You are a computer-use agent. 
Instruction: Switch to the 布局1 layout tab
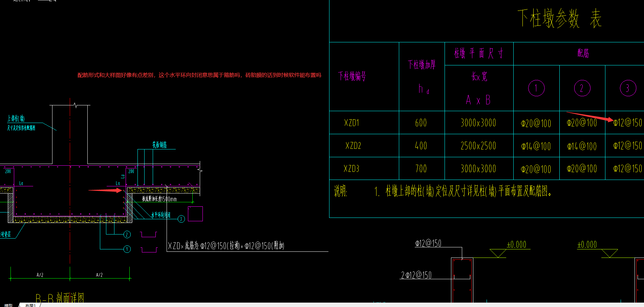tap(30, 305)
